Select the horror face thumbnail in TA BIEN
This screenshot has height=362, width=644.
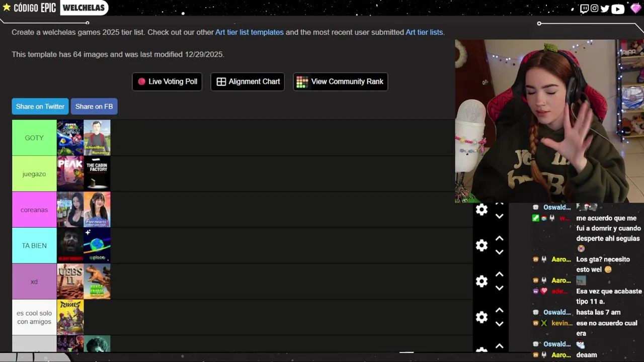click(x=70, y=246)
